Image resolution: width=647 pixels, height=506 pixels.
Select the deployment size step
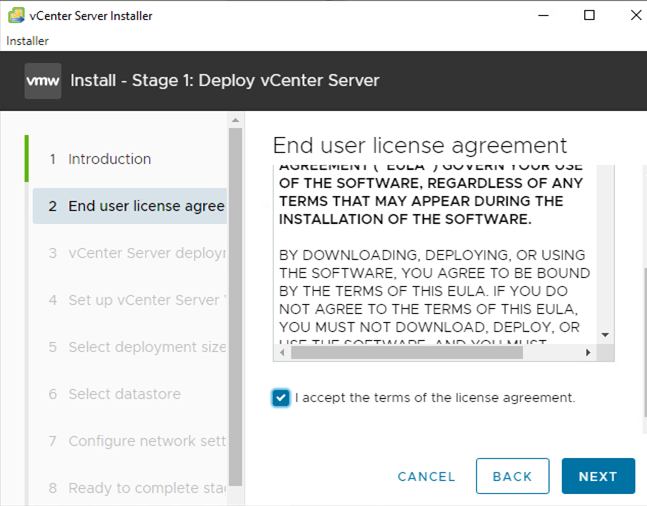click(130, 347)
